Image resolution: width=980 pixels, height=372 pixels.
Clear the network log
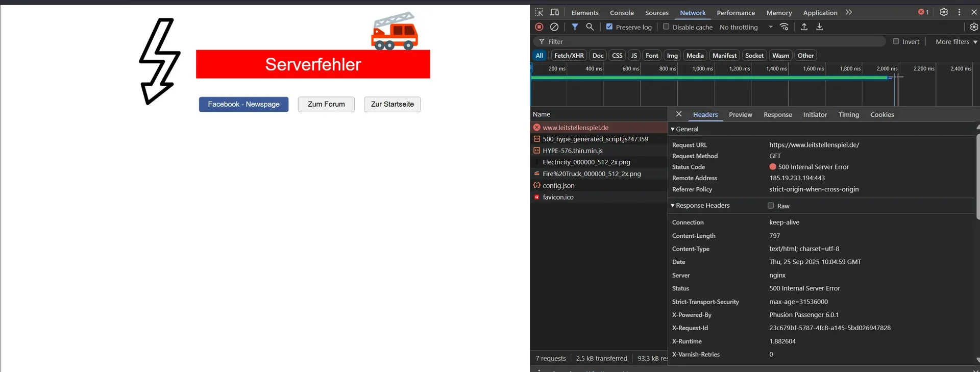554,27
